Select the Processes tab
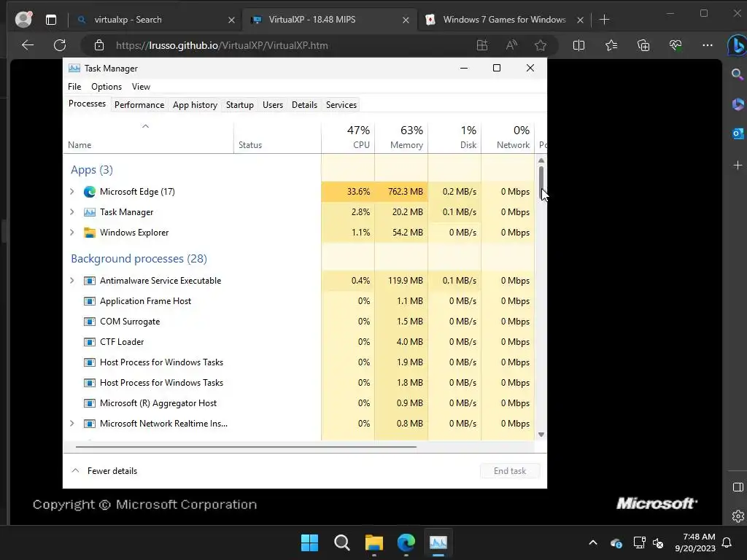 click(87, 104)
